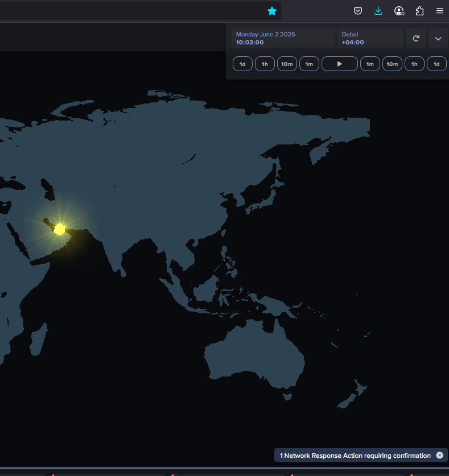Viewport: 449px width, 476px height.
Task: Open the Pocket save icon
Action: (358, 11)
